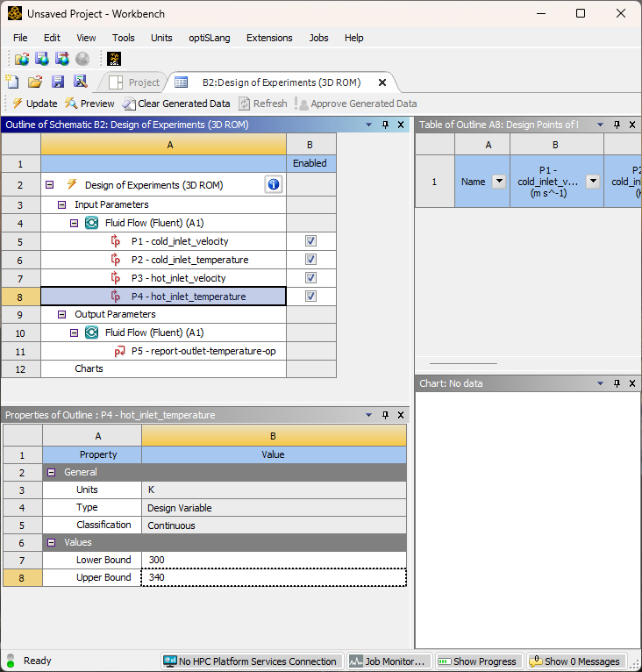Click the Lower Bound value field
The height and width of the screenshot is (672, 642).
[x=273, y=560]
